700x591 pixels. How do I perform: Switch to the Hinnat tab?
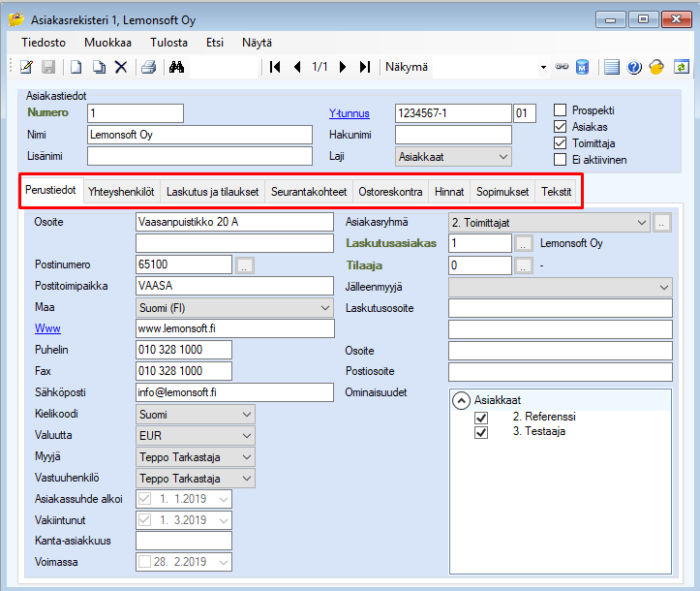(449, 192)
